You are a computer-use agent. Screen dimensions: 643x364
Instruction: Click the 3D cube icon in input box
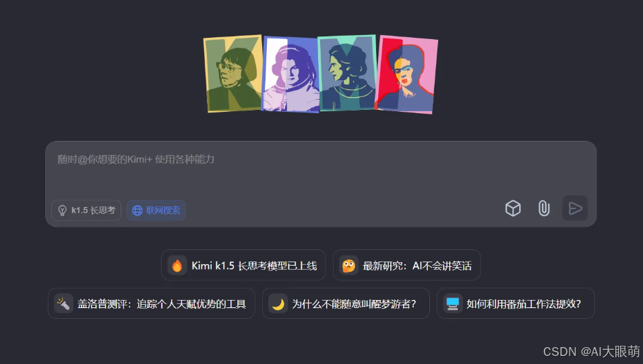(513, 208)
